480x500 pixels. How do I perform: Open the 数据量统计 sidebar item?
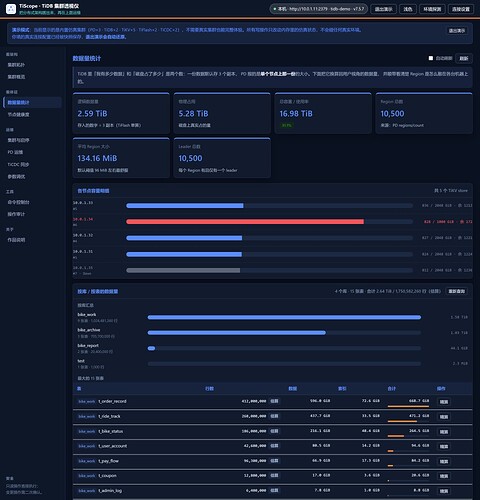click(x=32, y=102)
